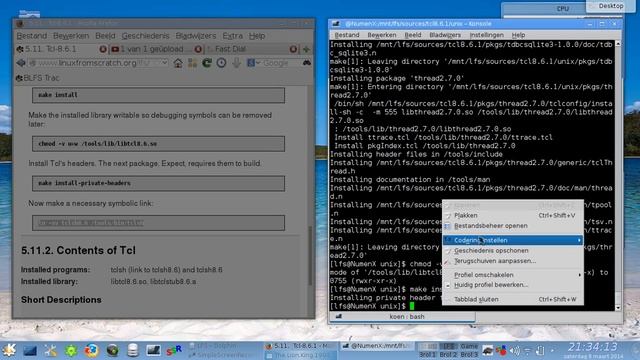
Task: Reload page with green refresh icon
Action: (207, 63)
